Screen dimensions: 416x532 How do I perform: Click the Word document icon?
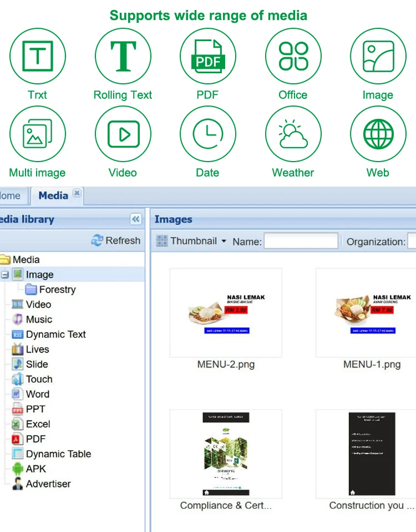point(17,394)
